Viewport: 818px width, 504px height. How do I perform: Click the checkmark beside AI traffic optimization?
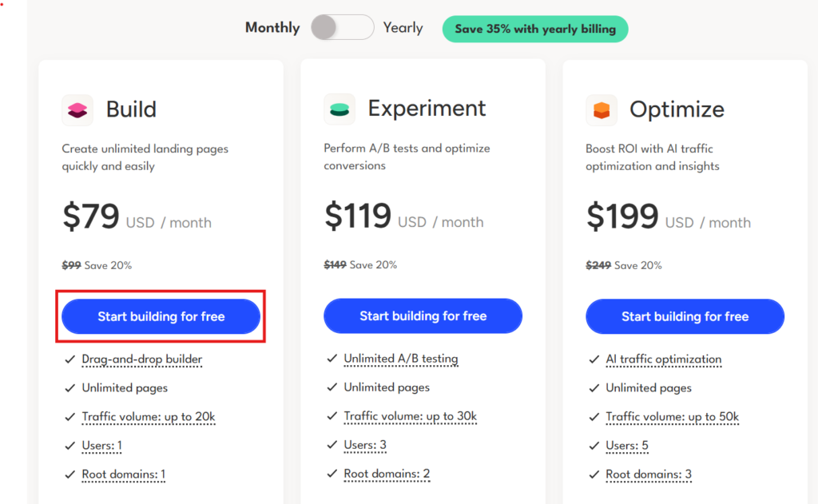(594, 359)
